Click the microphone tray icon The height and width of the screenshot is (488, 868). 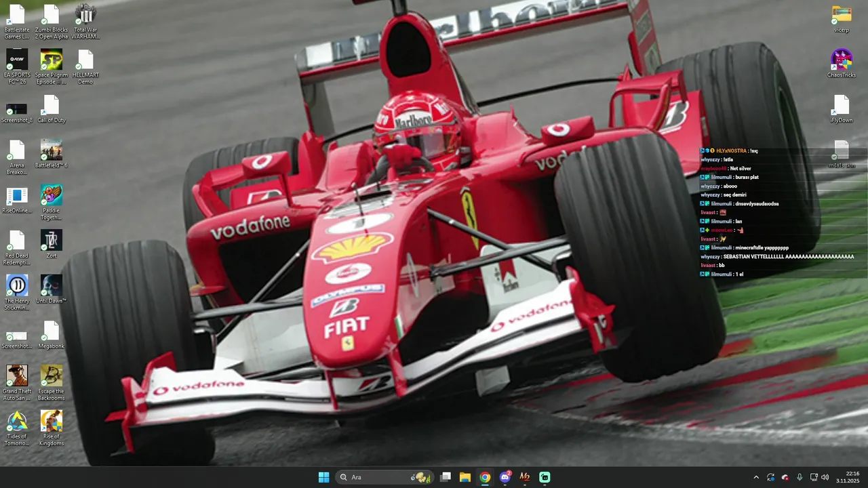click(x=800, y=477)
